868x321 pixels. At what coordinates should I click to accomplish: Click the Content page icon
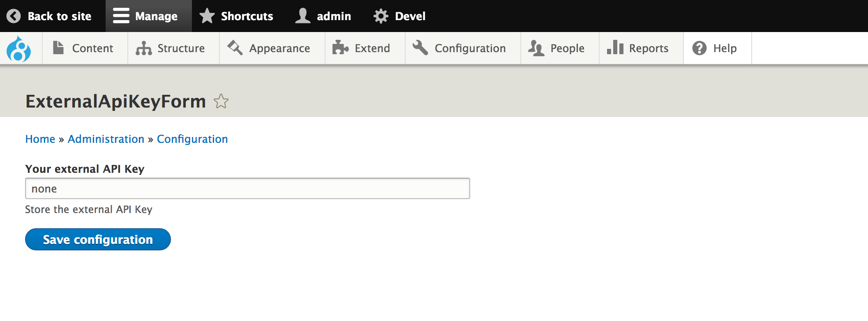[58, 48]
